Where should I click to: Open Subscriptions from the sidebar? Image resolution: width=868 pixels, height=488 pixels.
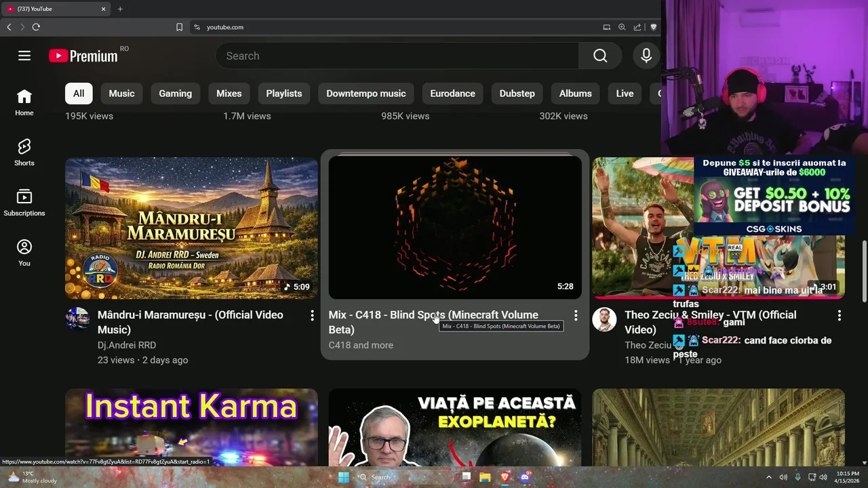click(x=24, y=203)
